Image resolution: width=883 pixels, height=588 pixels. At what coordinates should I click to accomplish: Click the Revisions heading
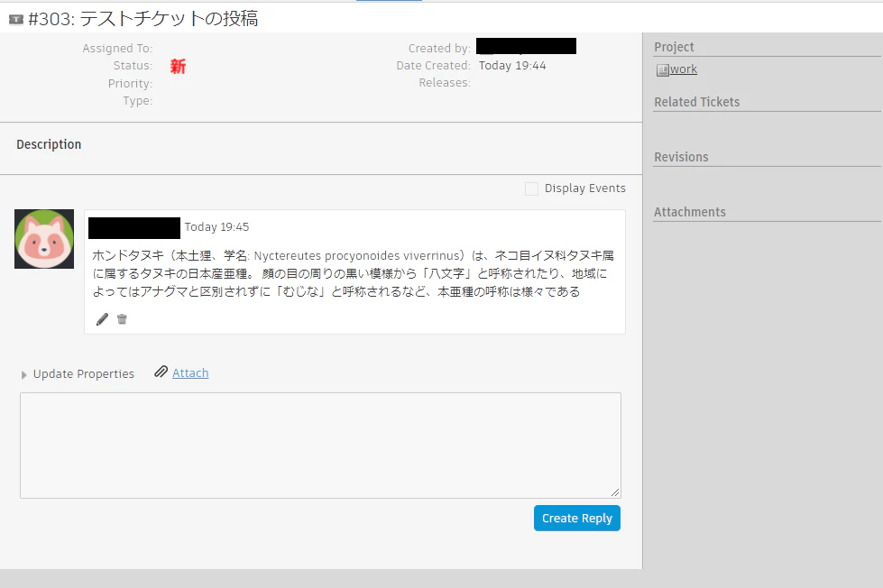[681, 157]
